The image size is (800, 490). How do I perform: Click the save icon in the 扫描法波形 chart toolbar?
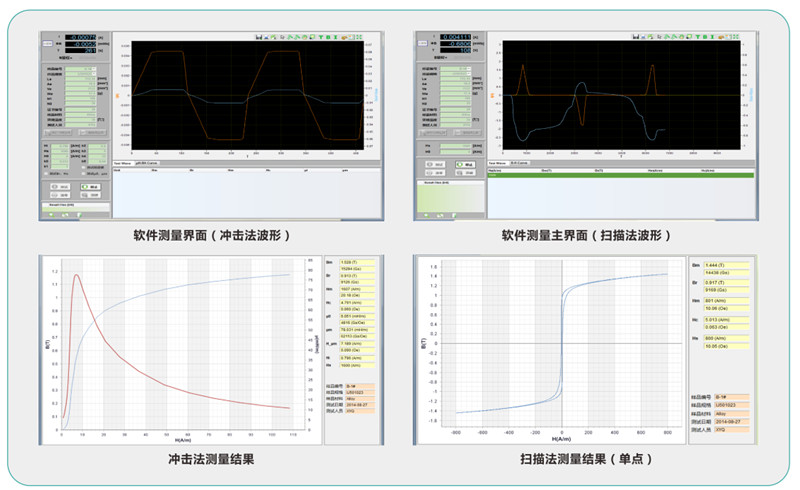click(x=634, y=37)
